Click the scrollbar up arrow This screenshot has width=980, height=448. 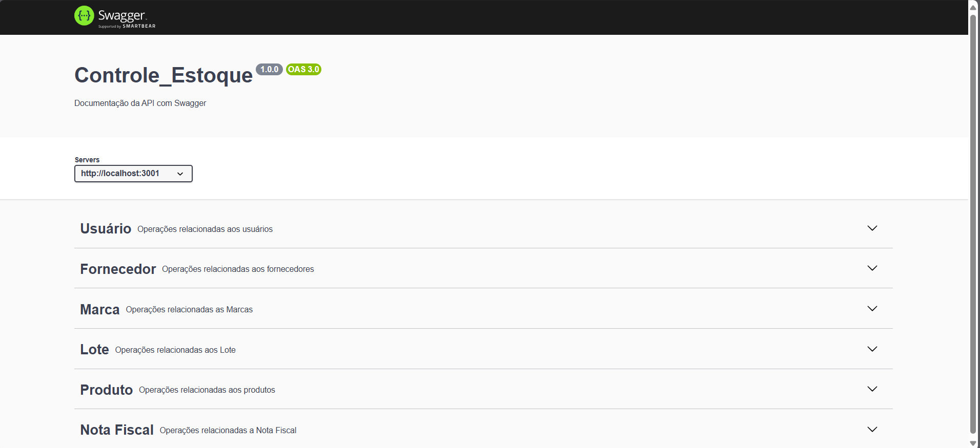tap(973, 7)
